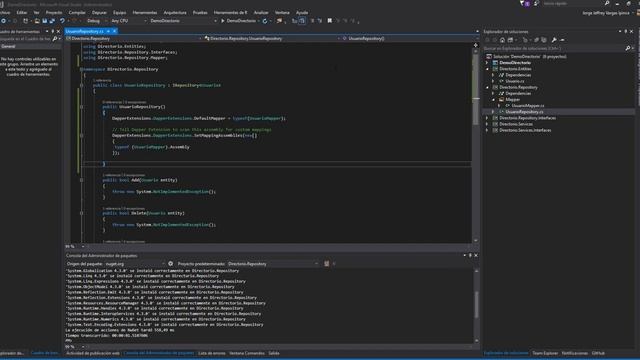Open the default project Directorio.Repository dropdown
This screenshot has height=360, width=640.
pyautogui.click(x=273, y=264)
